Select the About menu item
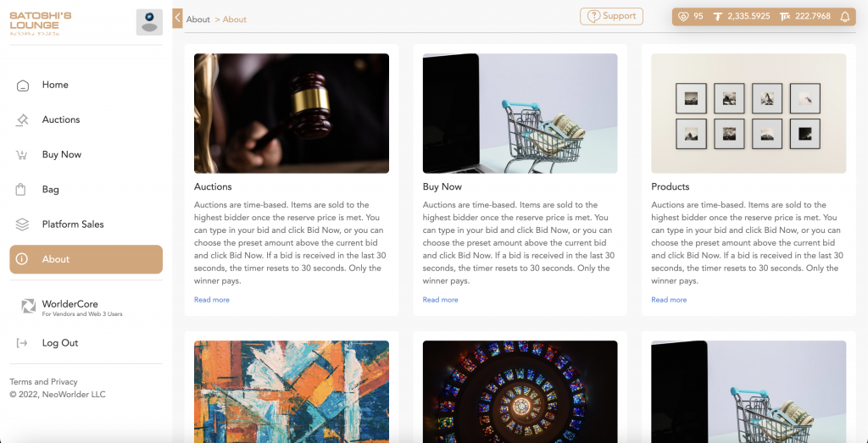 [x=86, y=259]
